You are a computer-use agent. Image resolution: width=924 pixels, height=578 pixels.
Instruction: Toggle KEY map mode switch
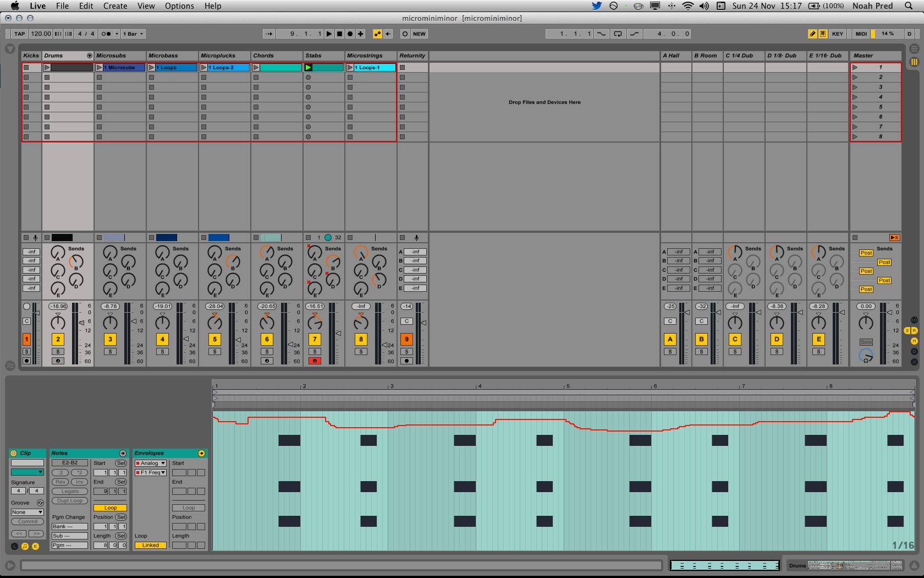coord(838,34)
